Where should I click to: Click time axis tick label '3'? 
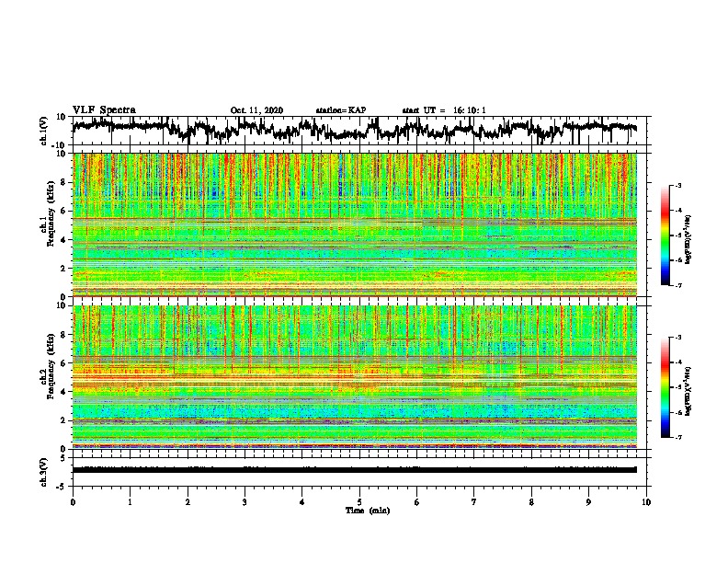point(245,502)
